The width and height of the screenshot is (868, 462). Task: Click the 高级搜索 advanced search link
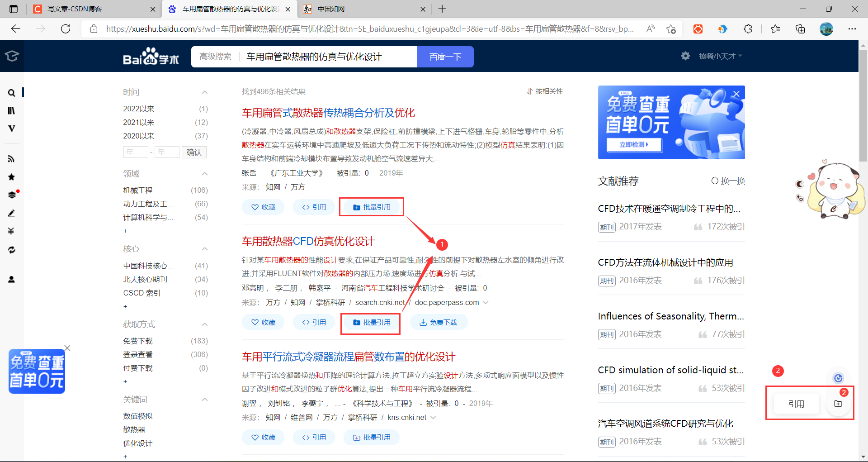click(x=215, y=57)
